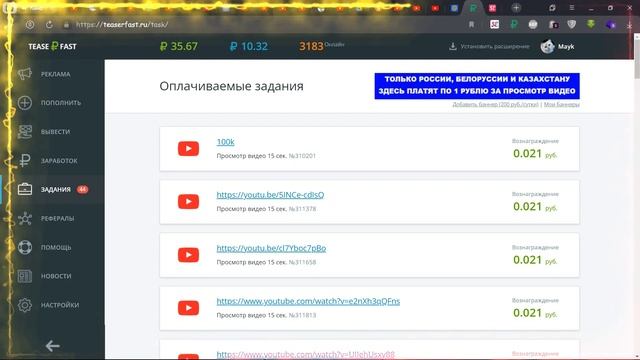Viewport: 640px width, 360px height.
Task: Click the site padlock icon
Action: [x=66, y=25]
